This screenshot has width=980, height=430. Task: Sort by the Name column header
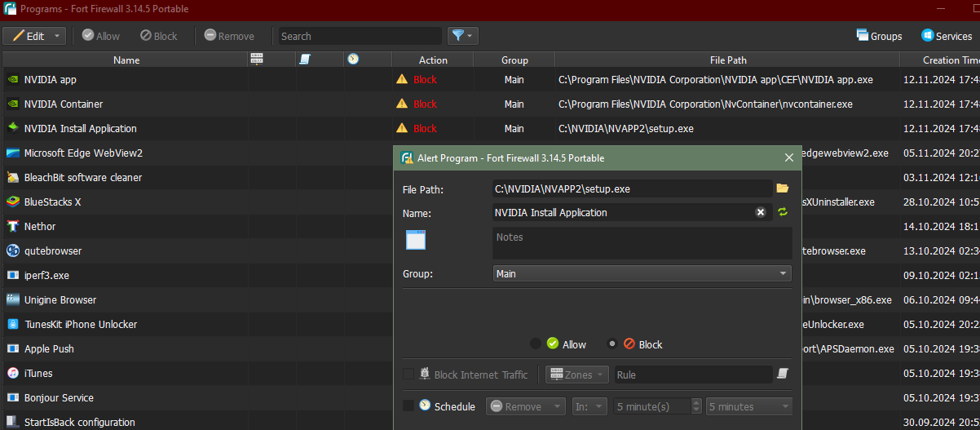(126, 60)
